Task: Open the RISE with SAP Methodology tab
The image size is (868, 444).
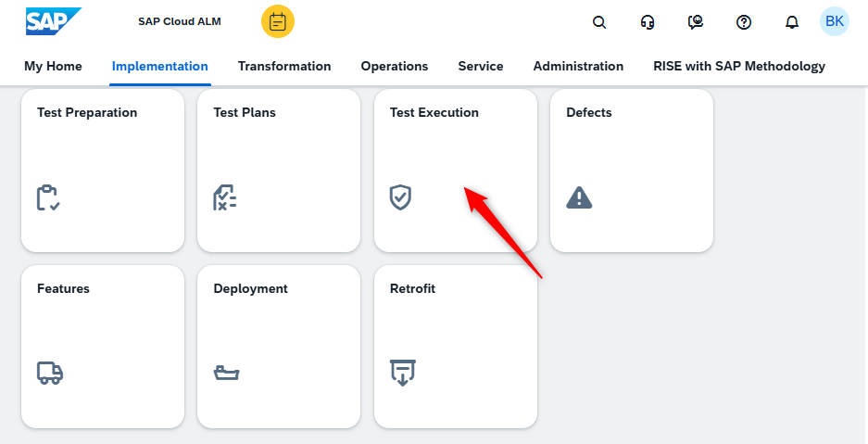Action: 739,67
